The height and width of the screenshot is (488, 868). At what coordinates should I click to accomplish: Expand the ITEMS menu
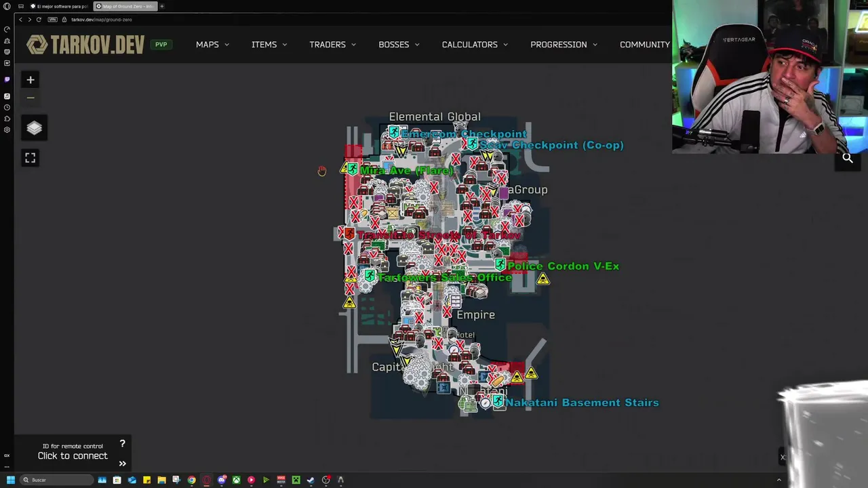pos(269,45)
